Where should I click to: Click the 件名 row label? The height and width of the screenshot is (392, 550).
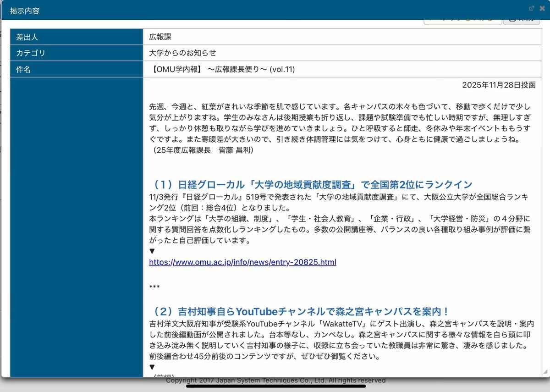pos(23,70)
